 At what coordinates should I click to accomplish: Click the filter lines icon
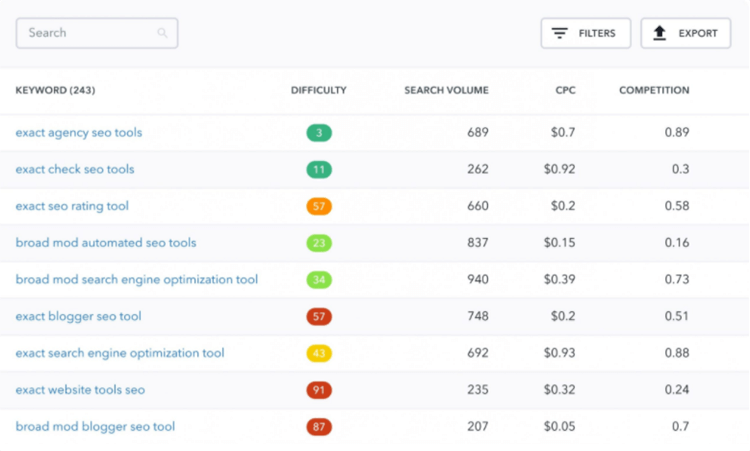pyautogui.click(x=559, y=33)
